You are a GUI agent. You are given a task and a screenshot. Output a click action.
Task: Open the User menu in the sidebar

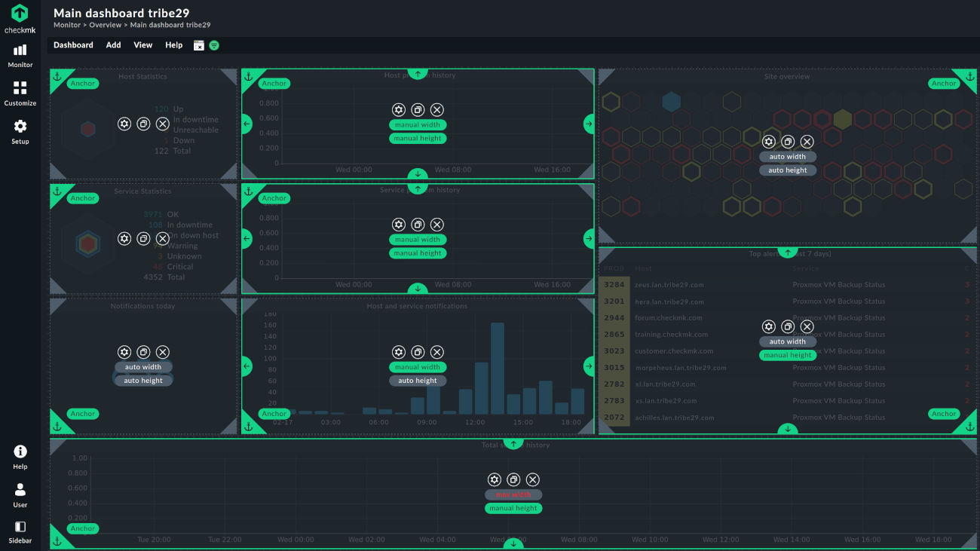[x=20, y=496]
